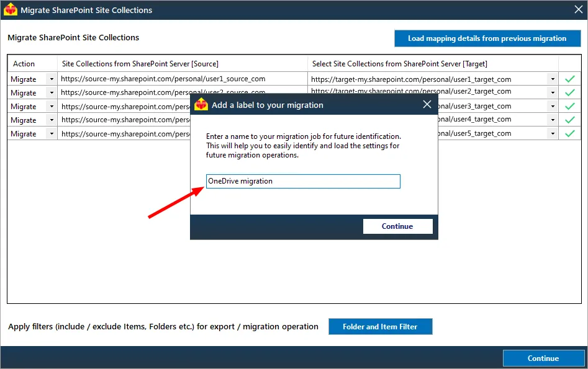Expand target dropdown for user5_target_com

pos(553,133)
